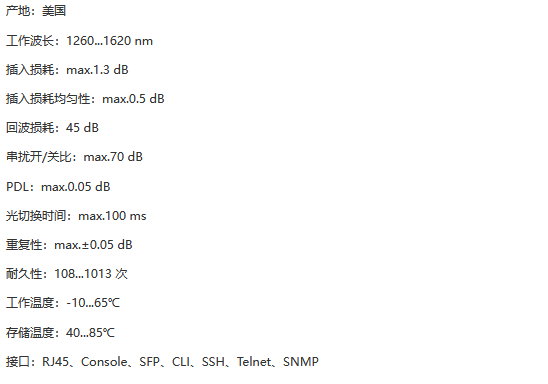
Task: Click the word CLI in interface list
Action: [x=181, y=362]
